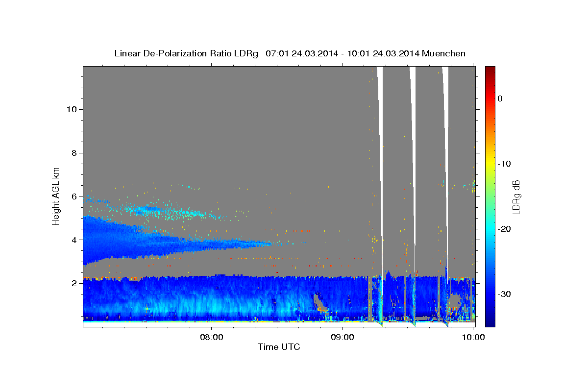
Task: Click the colorbar value -10
Action: 504,164
